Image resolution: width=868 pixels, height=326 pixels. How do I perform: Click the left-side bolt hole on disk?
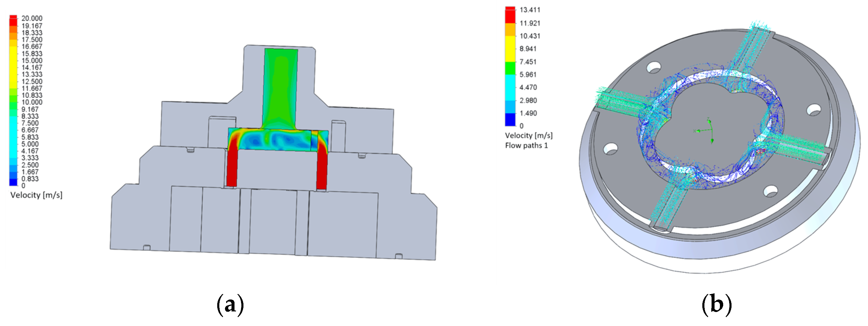pos(611,149)
